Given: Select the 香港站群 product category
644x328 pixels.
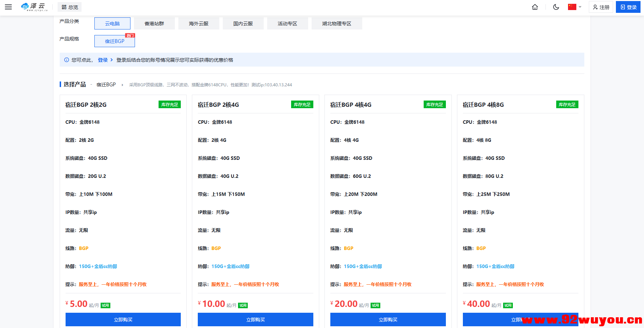Looking at the screenshot, I should (x=154, y=24).
